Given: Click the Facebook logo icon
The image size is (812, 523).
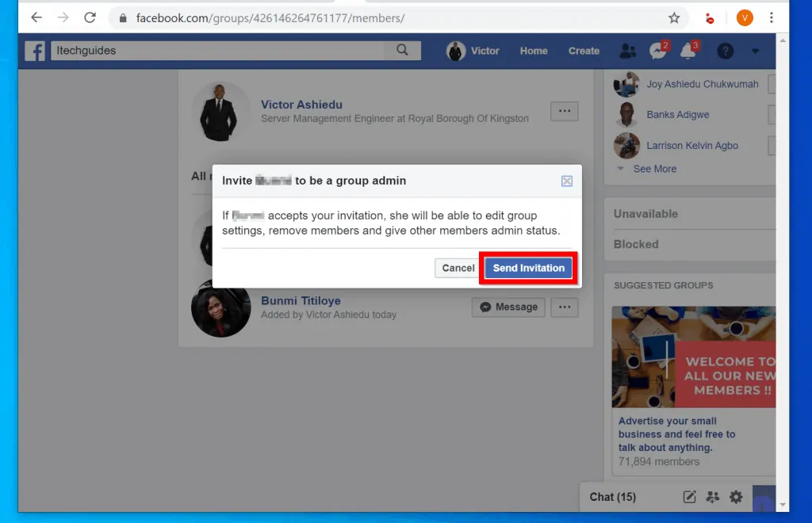Looking at the screenshot, I should pyautogui.click(x=34, y=51).
